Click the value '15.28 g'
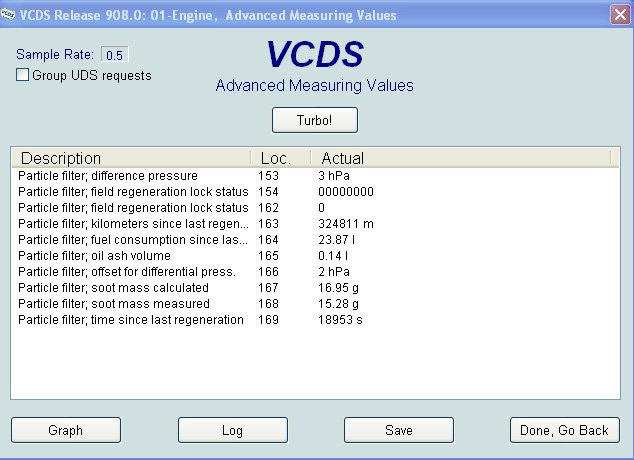The width and height of the screenshot is (634, 460). tap(338, 304)
